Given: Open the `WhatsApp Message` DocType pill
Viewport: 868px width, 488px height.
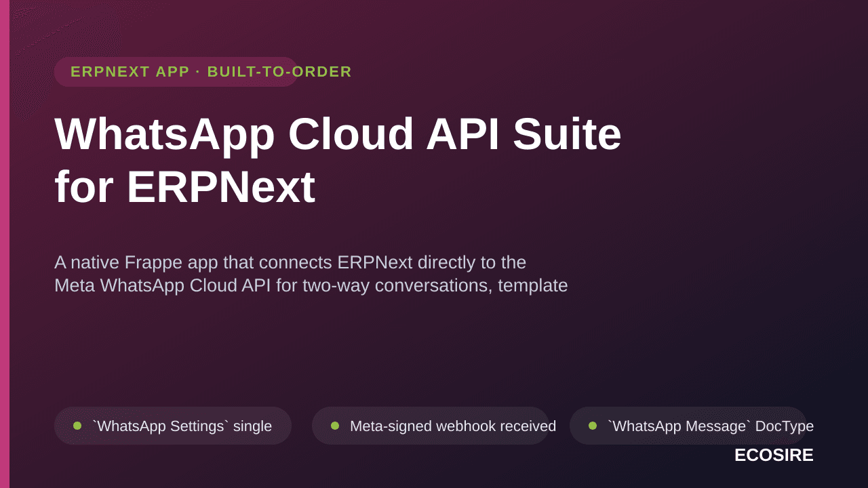Looking at the screenshot, I should click(688, 426).
